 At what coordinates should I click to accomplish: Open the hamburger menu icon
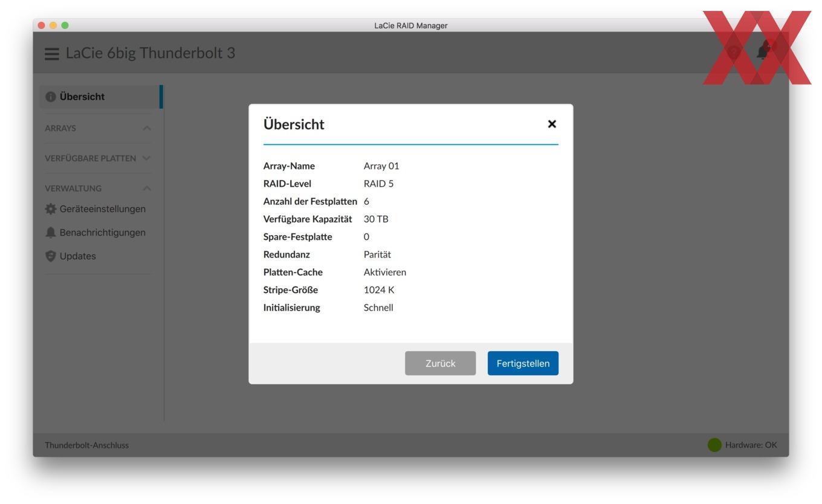(53, 53)
